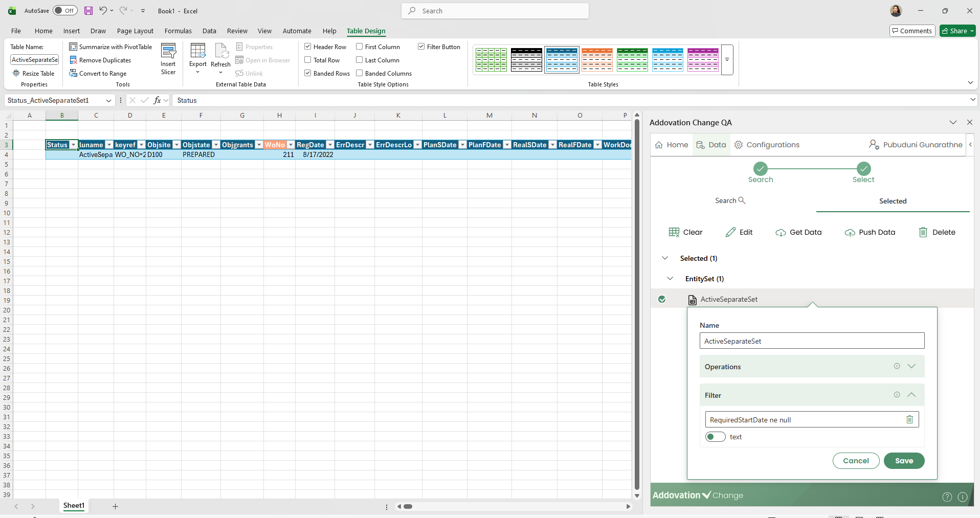Viewport: 980px width, 518px height.
Task: Save the entity set changes
Action: coord(903,461)
